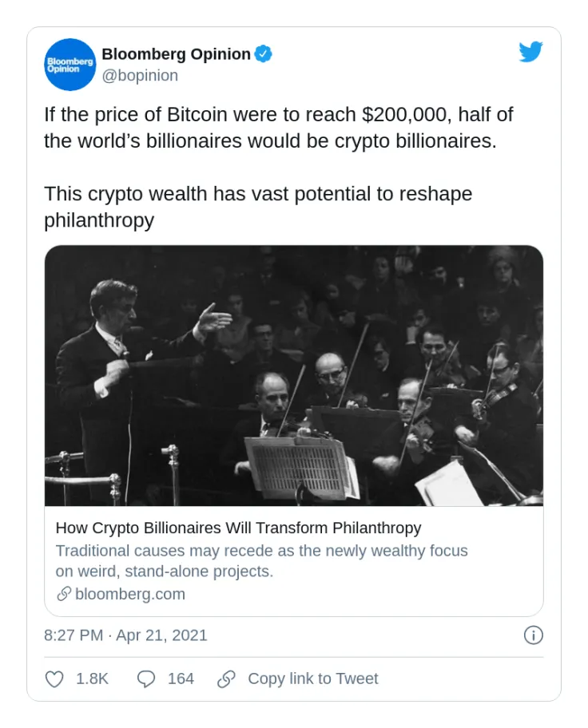Click the bloomberg.com domain link

[x=130, y=594]
